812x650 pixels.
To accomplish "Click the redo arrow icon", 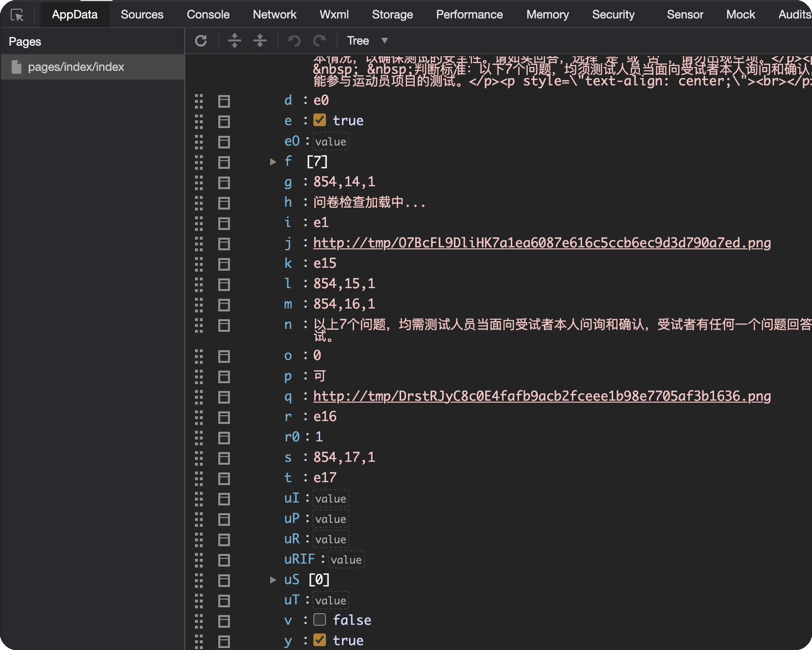I will [x=320, y=41].
